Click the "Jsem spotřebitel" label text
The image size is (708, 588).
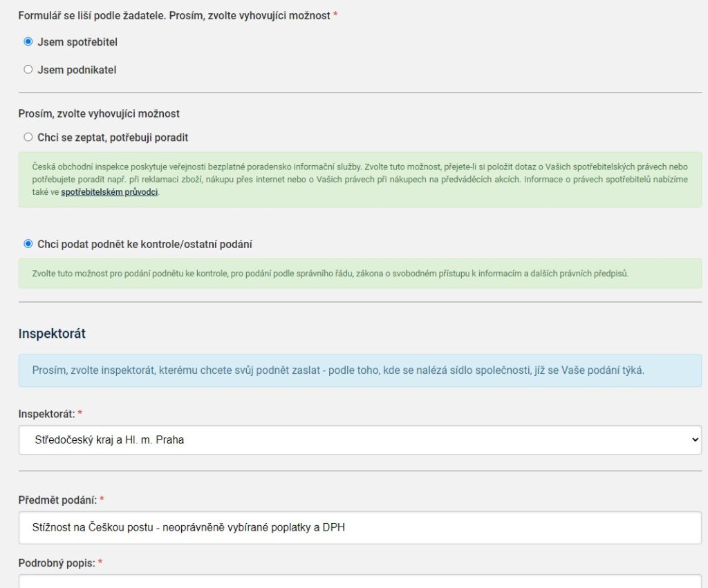77,42
